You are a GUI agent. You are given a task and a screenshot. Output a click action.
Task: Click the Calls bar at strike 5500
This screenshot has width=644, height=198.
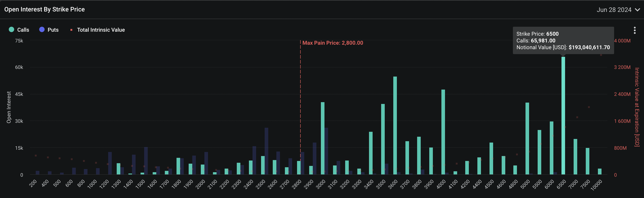point(539,152)
